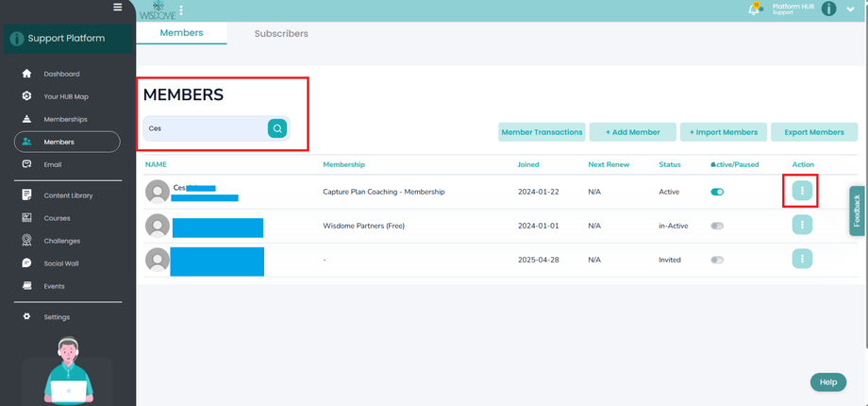Click the Events icon in sidebar
Image resolution: width=868 pixels, height=406 pixels.
[x=26, y=286]
